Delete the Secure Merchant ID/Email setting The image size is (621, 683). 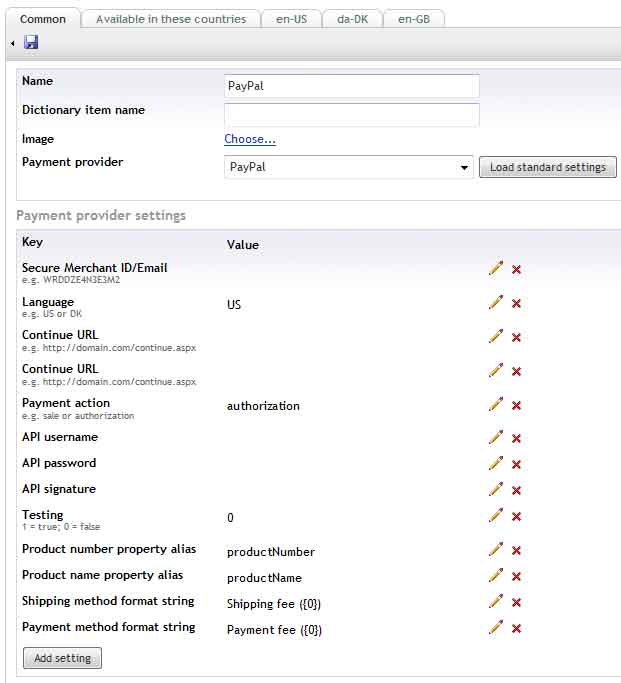(516, 270)
